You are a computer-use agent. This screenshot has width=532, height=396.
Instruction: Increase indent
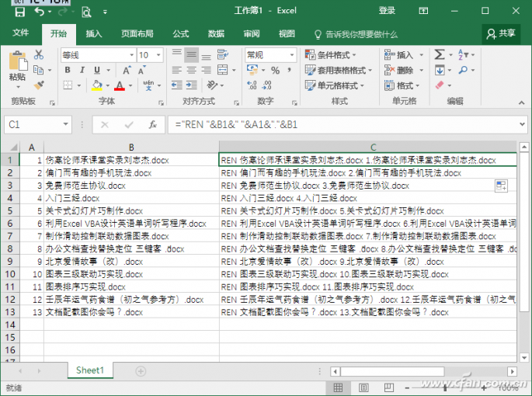192,85
